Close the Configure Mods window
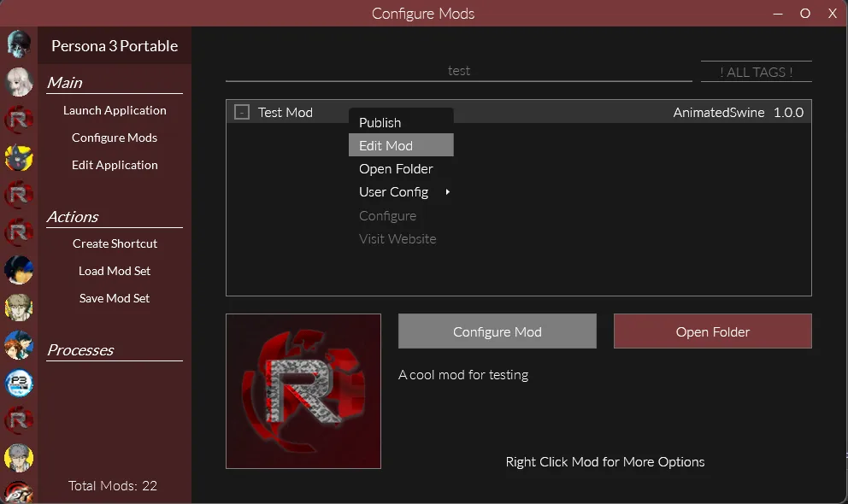This screenshot has height=504, width=848. coord(833,14)
